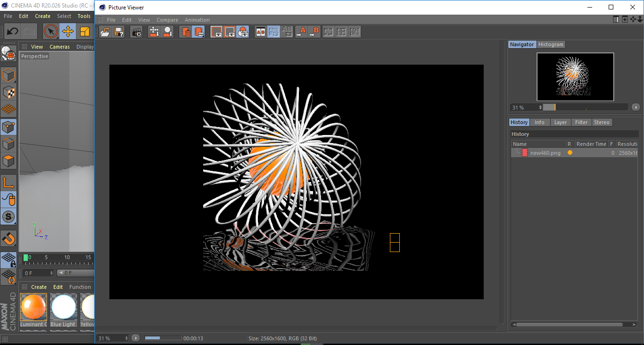Toggle the highlighted AB swipe compare icon
Viewport: 644px width, 345px height.
coord(273,32)
